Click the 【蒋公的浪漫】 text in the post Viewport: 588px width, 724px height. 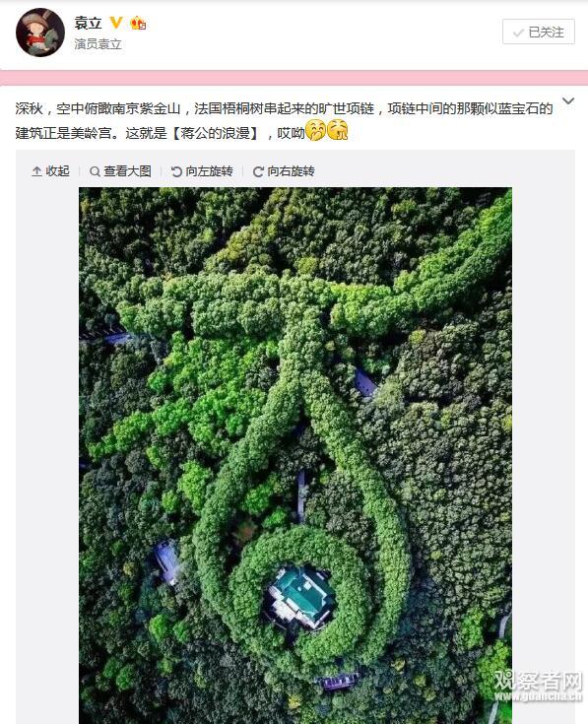pos(216,133)
